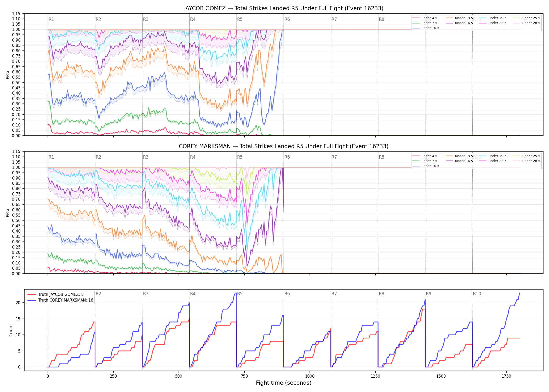Click the JAYCOB GOMEZ chart title
Image resolution: width=549 pixels, height=392 pixels.
coord(284,8)
